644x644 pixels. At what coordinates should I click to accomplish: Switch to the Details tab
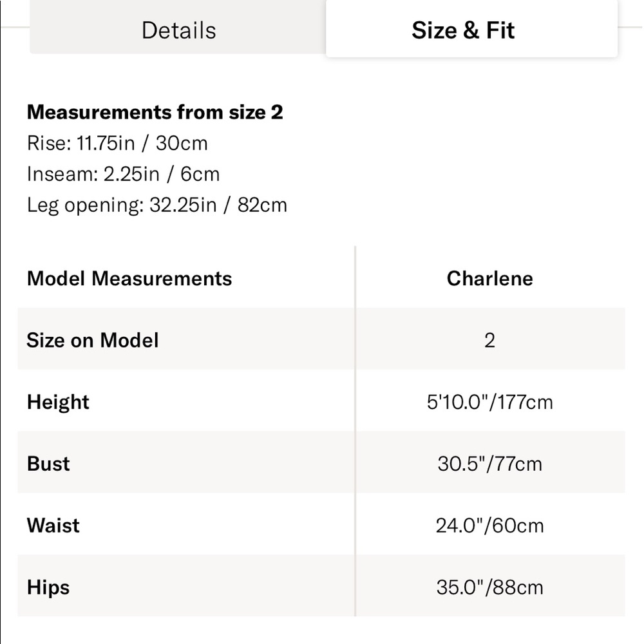(x=178, y=27)
